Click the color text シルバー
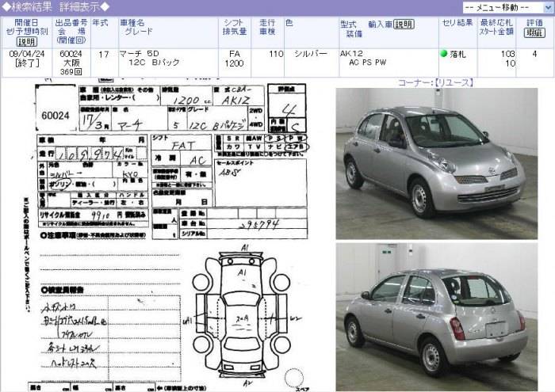The height and width of the screenshot is (392, 555). coord(311,54)
